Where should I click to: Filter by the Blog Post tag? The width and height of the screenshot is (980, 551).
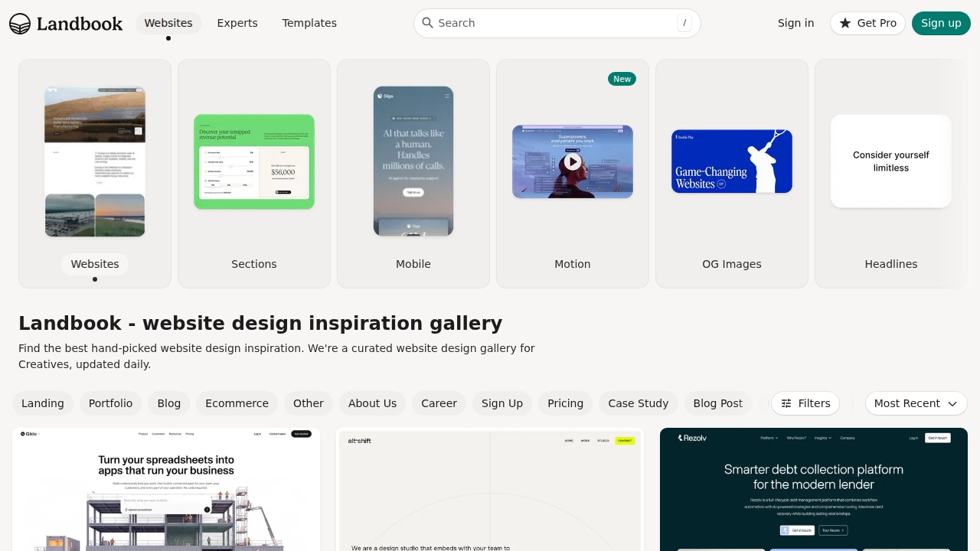[x=718, y=403]
